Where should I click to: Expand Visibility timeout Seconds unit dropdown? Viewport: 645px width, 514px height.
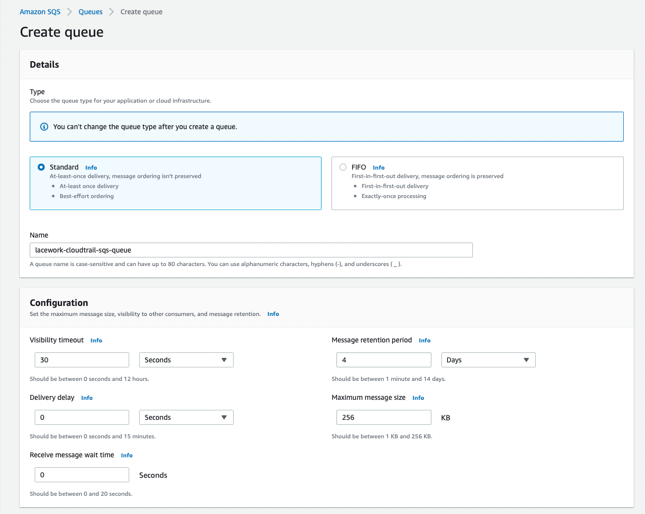click(x=186, y=360)
